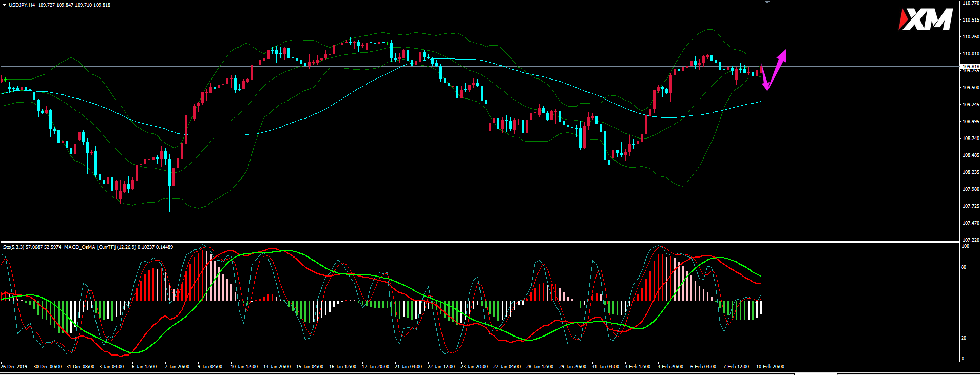Click the stochastic 80 level label
Screen dimensions: 980x375
click(964, 267)
